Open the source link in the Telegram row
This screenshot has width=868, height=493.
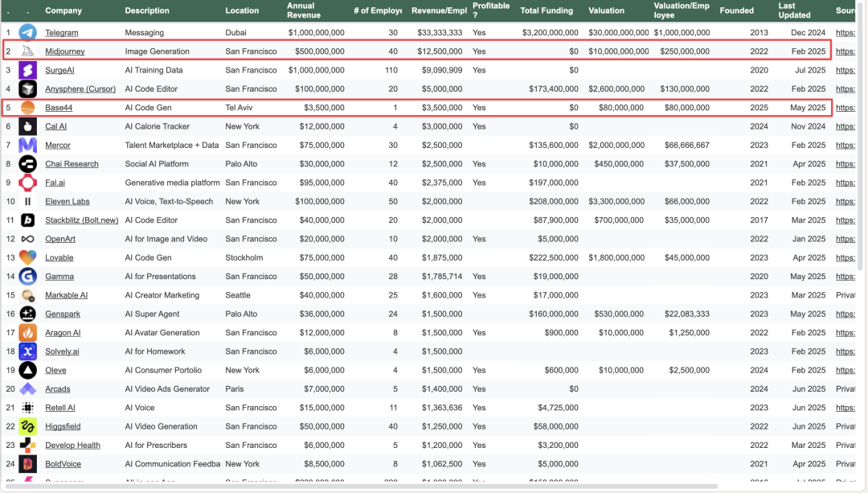[x=845, y=33]
